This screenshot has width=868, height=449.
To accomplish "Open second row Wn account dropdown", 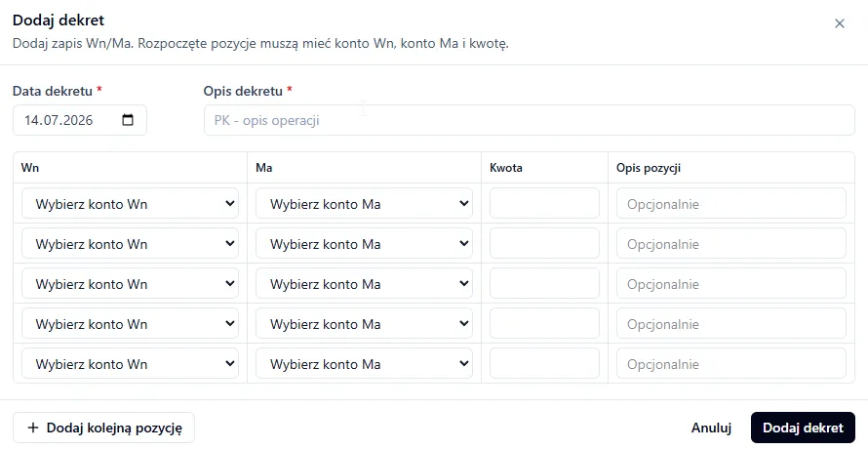I will tap(130, 243).
